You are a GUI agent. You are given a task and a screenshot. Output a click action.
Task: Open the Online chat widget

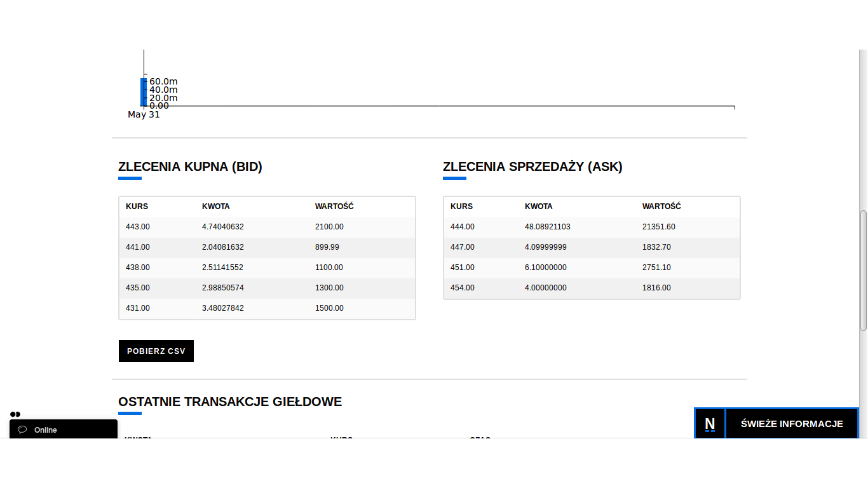click(x=64, y=430)
